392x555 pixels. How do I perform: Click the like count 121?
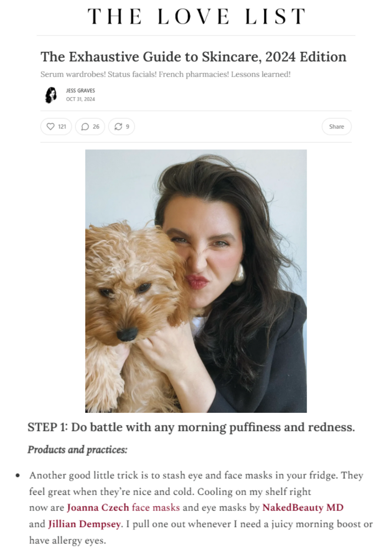tap(62, 127)
